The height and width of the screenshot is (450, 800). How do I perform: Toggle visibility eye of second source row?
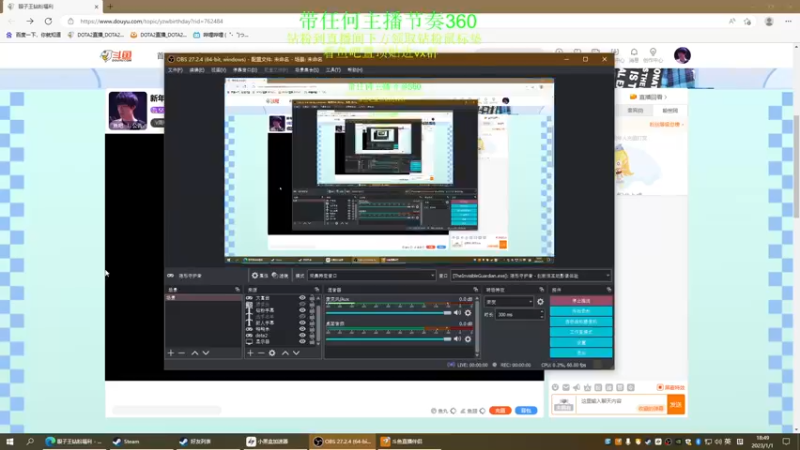pos(302,304)
